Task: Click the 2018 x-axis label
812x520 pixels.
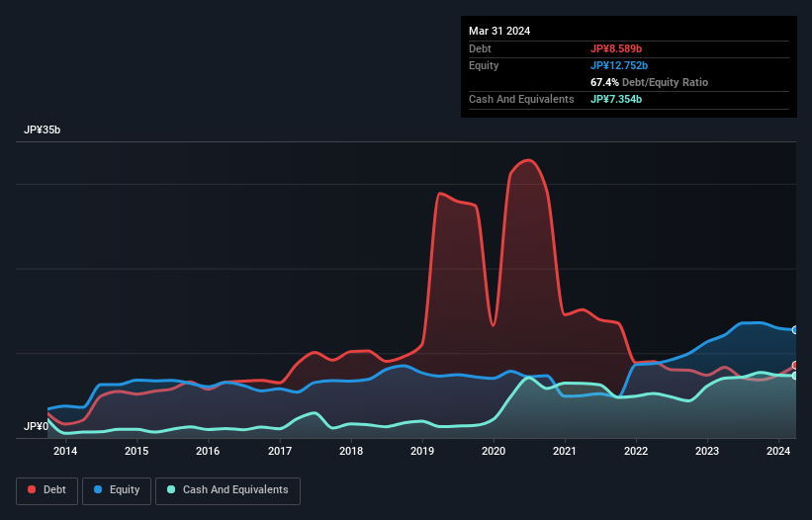Action: 351,451
